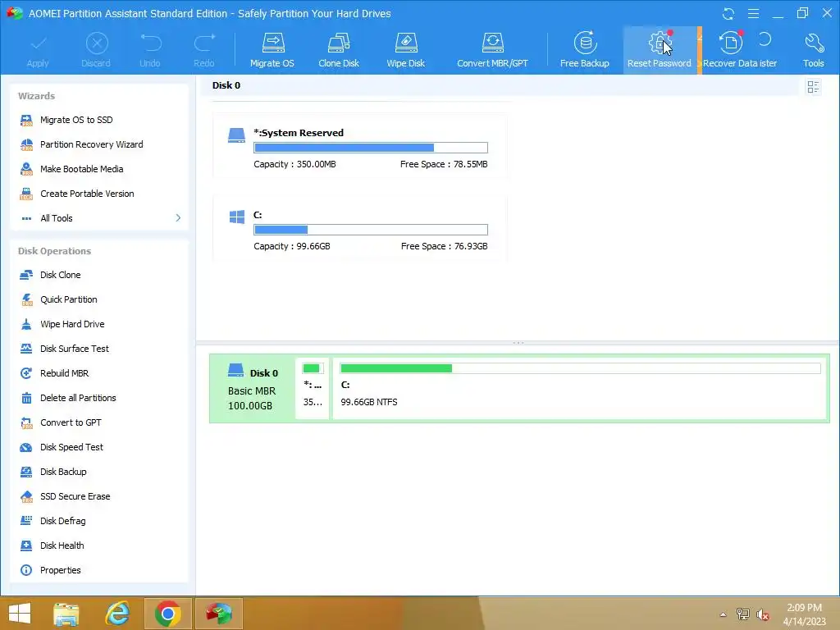Click the System Reserved usage bar
This screenshot has width=840, height=630.
[371, 148]
